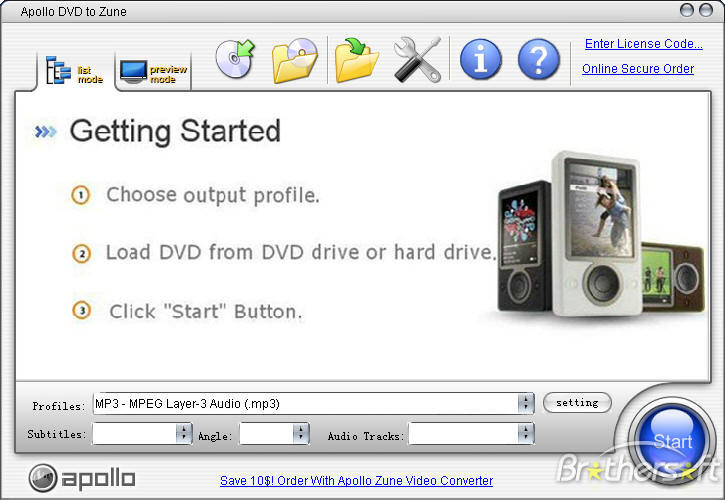Screen dimensions: 725x500
Task: Click the Zune players image
Action: (601, 235)
